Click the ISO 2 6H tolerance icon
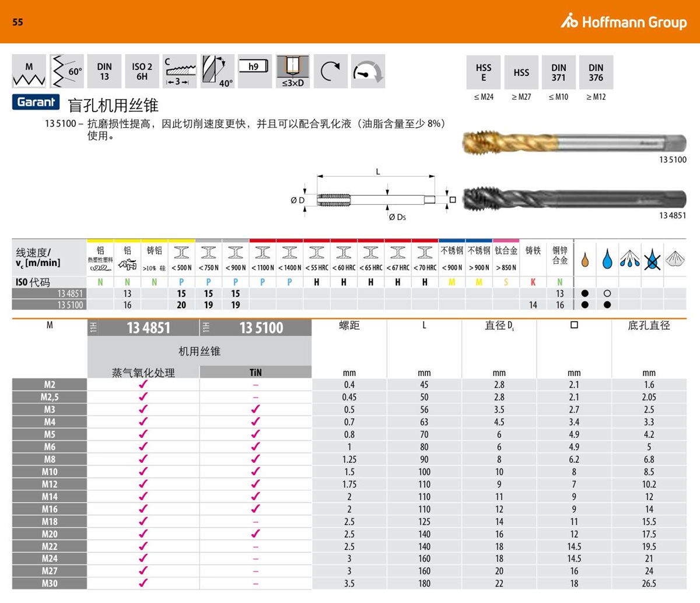 (x=142, y=71)
